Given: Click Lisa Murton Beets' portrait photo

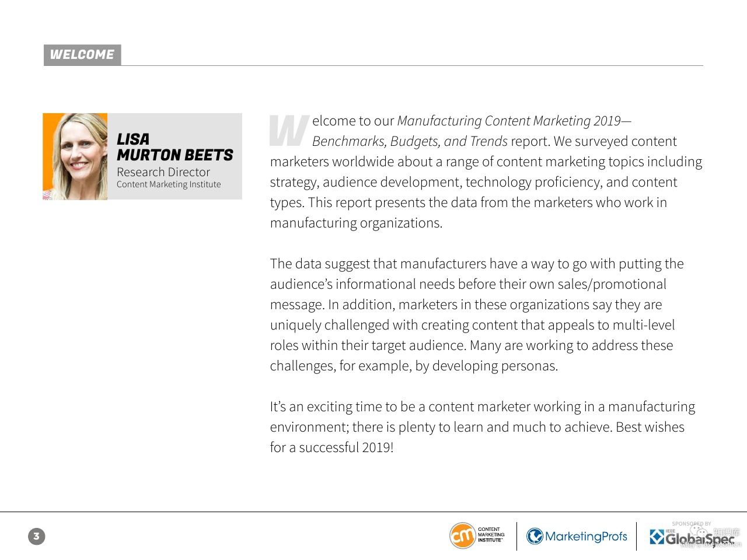Looking at the screenshot, I should [75, 156].
